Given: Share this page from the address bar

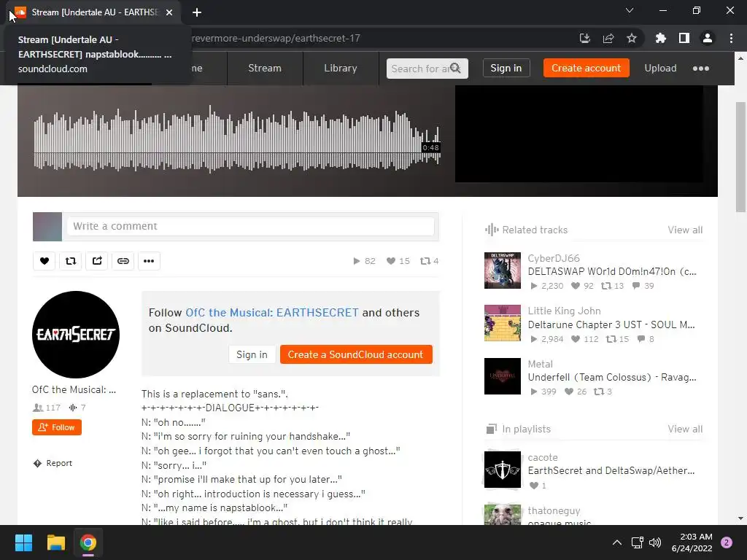Looking at the screenshot, I should click(x=608, y=38).
